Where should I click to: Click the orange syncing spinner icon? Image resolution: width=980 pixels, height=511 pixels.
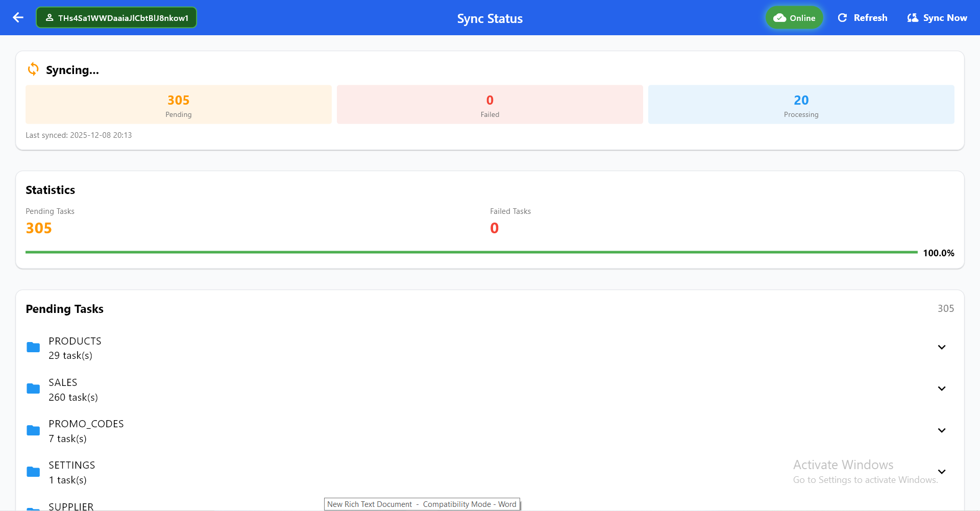33,69
